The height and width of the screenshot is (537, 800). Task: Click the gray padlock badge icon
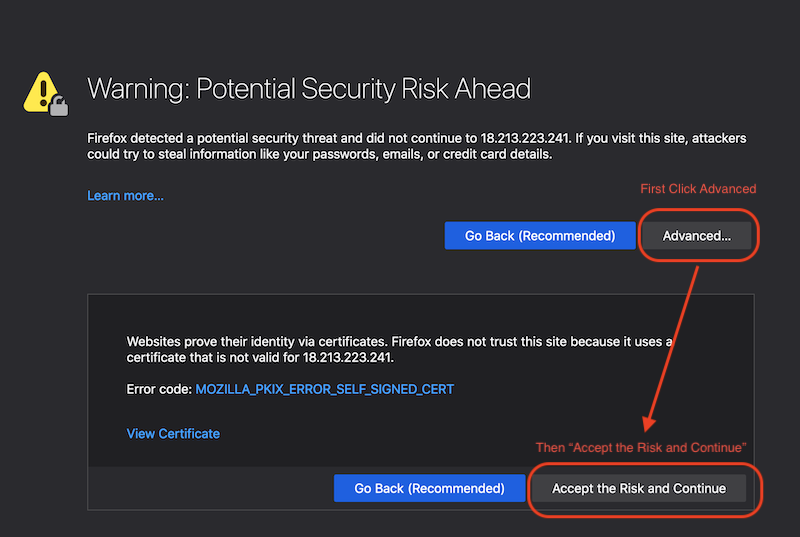pos(59,106)
